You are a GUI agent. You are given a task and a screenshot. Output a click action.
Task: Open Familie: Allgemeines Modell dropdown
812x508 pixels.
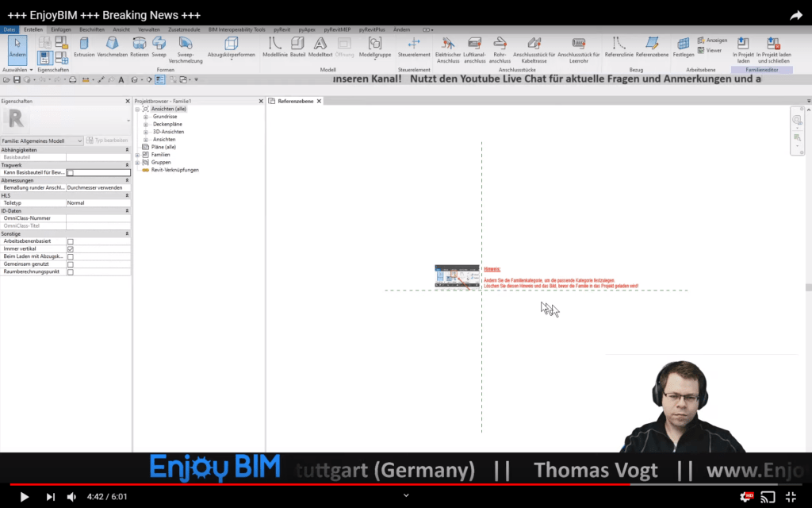pos(41,140)
